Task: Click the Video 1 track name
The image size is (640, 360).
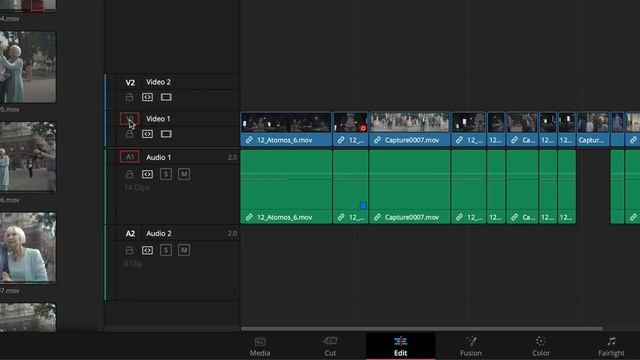Action: click(x=158, y=119)
